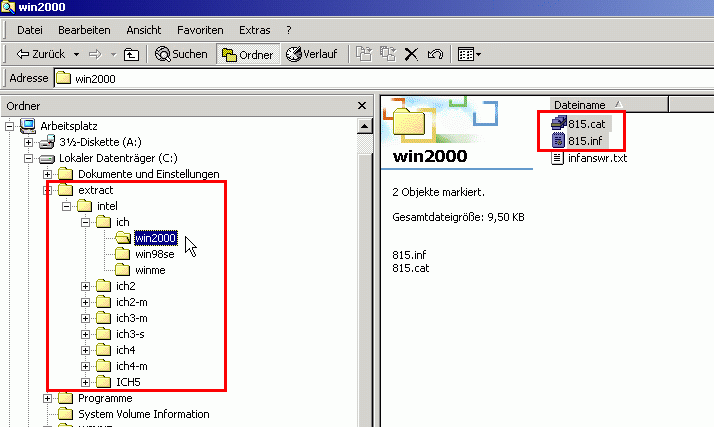Viewport: 714px width, 427px height.
Task: Select the winme folder in tree
Action: click(150, 270)
